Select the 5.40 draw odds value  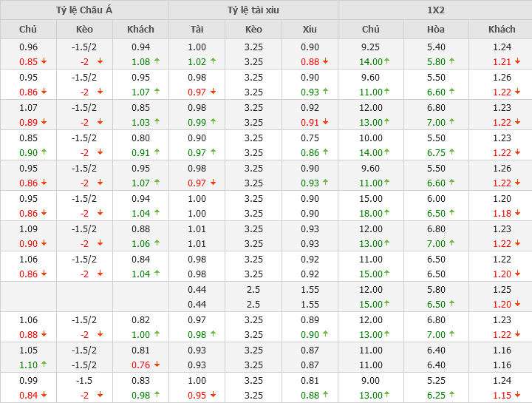coord(436,47)
